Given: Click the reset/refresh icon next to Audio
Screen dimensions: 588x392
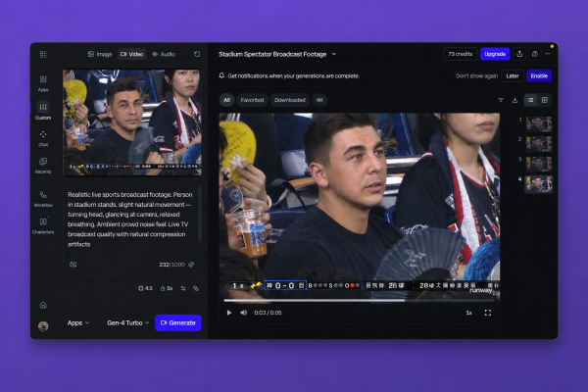Looking at the screenshot, I should pos(197,55).
